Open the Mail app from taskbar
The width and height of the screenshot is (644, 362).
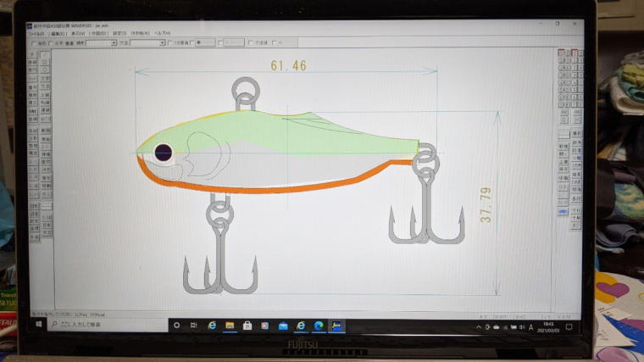[283, 326]
